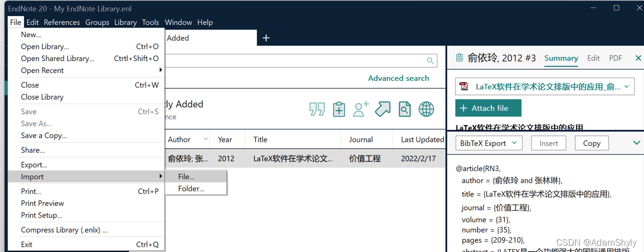
Task: Select Import File... submenu item
Action: coord(196,176)
